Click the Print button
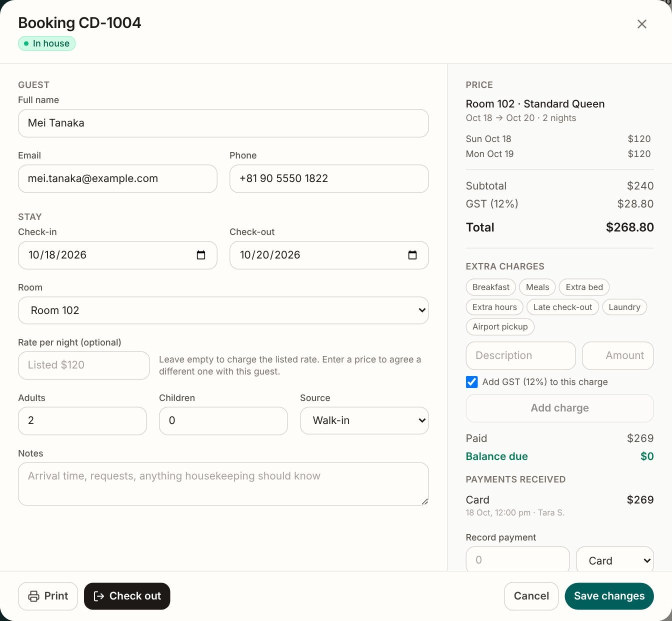The width and height of the screenshot is (672, 621). tap(48, 596)
